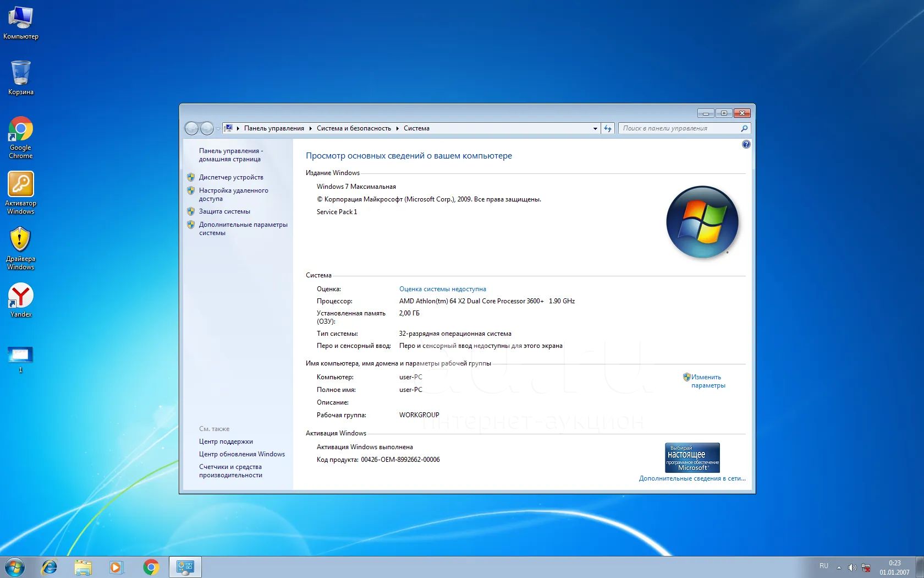The height and width of the screenshot is (578, 924).
Task: Launch Chrome from the taskbar
Action: [x=151, y=567]
